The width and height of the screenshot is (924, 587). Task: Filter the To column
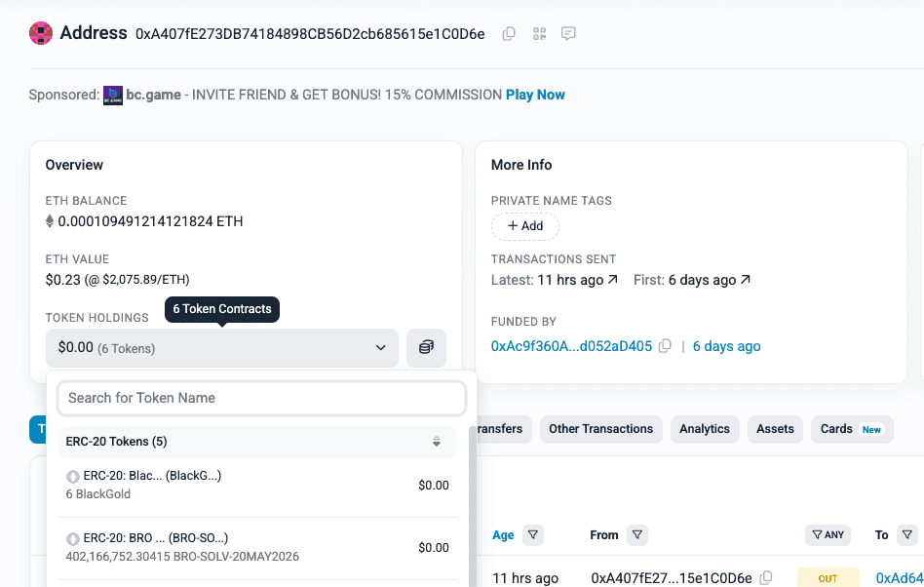tap(907, 535)
